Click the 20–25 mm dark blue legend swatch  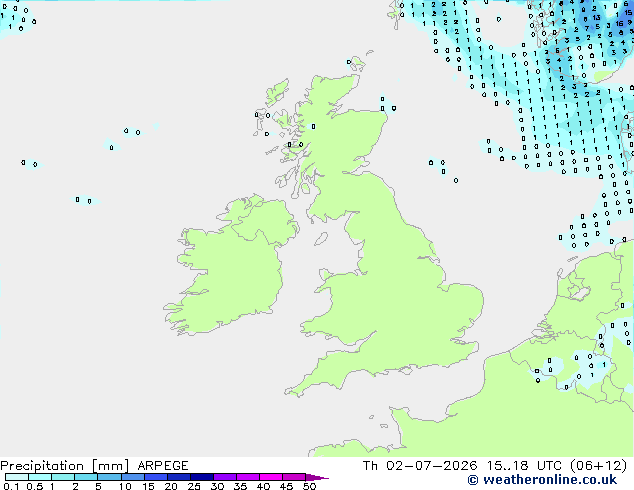tap(178, 477)
